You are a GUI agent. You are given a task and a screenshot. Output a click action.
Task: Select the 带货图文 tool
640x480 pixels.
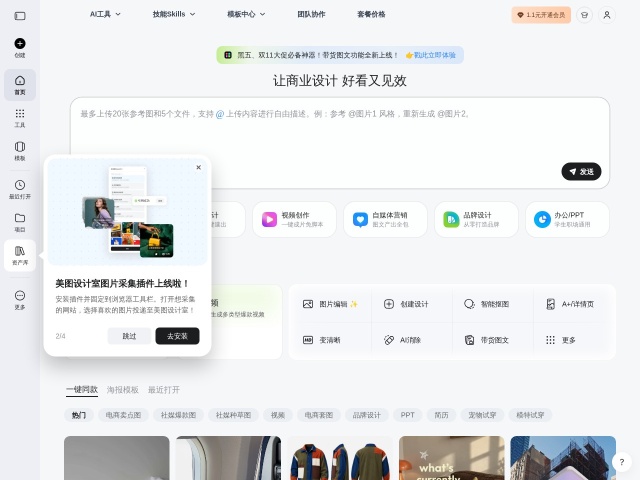click(487, 340)
